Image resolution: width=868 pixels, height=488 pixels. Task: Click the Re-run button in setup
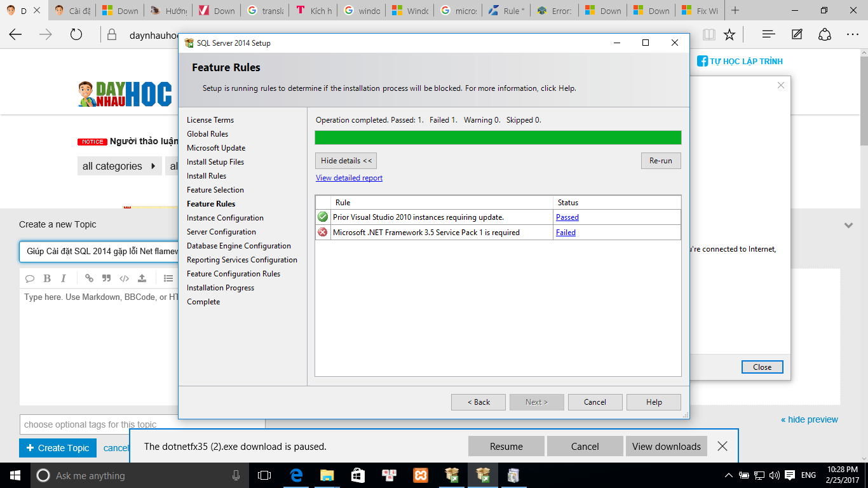pos(661,161)
